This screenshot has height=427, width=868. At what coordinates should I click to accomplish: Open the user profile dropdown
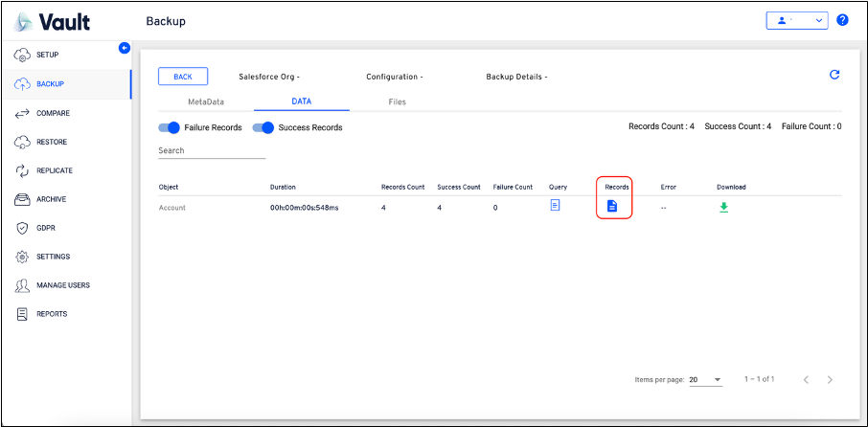[796, 20]
